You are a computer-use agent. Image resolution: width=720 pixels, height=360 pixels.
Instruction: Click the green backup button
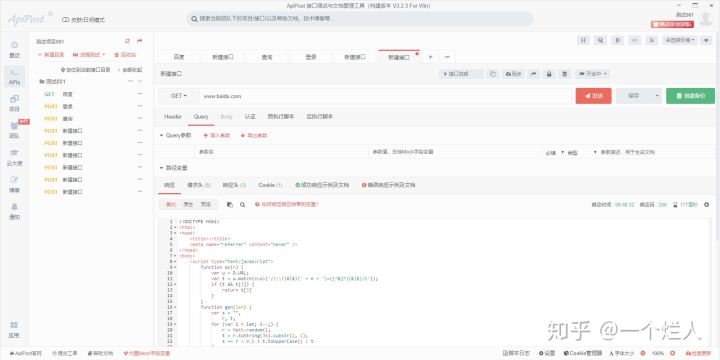pos(691,96)
